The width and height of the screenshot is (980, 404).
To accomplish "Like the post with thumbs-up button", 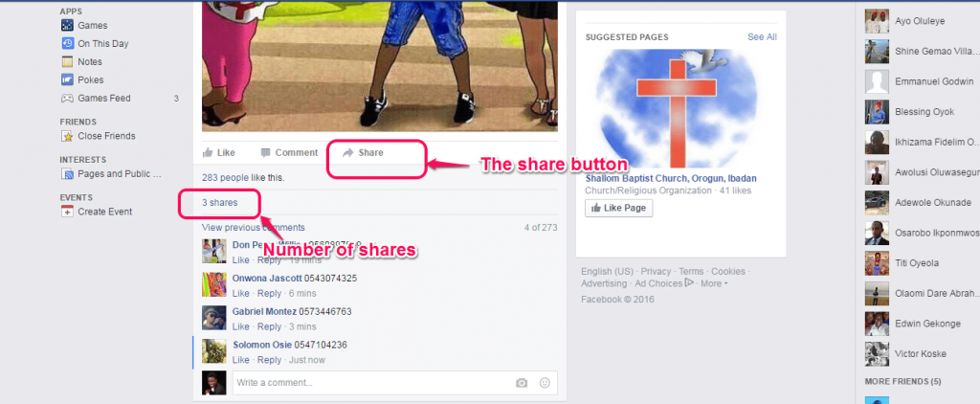I will pyautogui.click(x=219, y=152).
